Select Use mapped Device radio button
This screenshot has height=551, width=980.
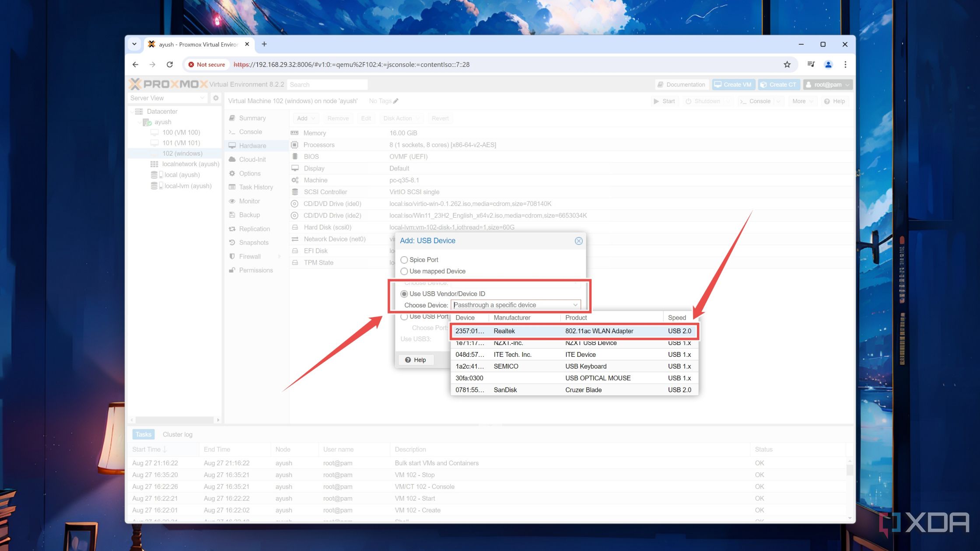404,270
